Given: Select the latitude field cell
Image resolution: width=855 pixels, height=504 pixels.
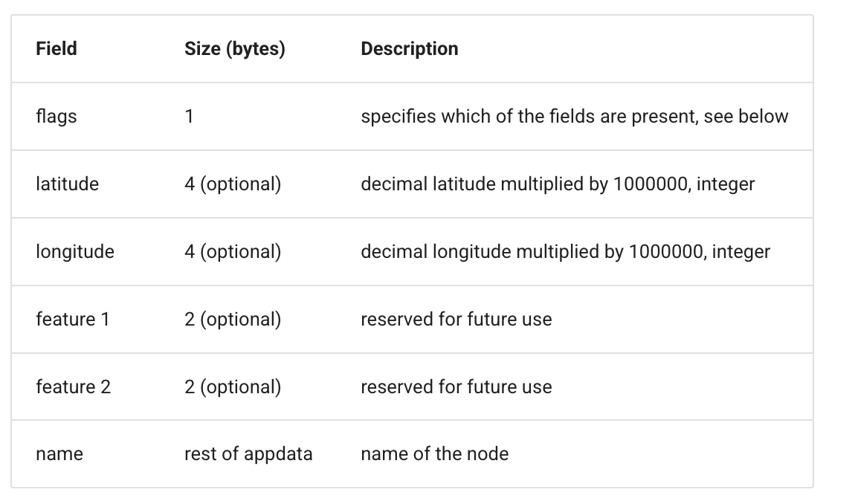Looking at the screenshot, I should click(x=67, y=184).
